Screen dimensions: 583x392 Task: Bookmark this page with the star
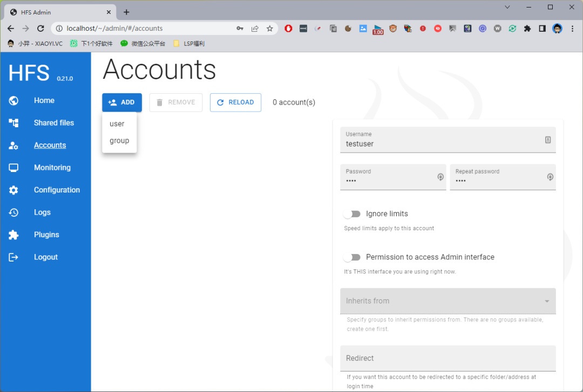click(269, 28)
